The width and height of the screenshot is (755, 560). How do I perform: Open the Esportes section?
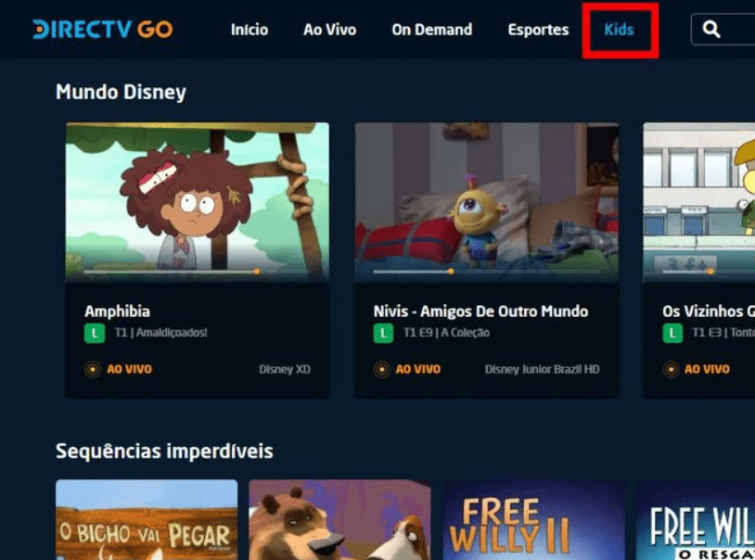click(538, 30)
